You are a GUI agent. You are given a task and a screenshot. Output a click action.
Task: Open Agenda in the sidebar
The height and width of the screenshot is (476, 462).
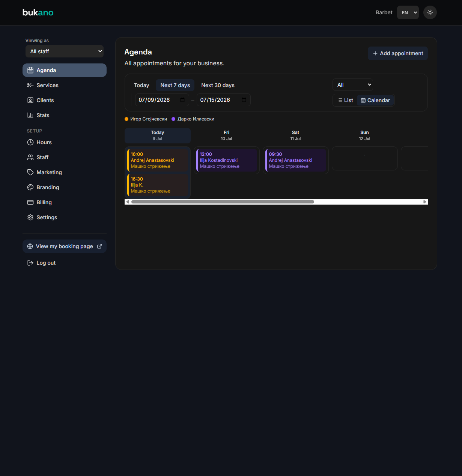click(x=65, y=70)
